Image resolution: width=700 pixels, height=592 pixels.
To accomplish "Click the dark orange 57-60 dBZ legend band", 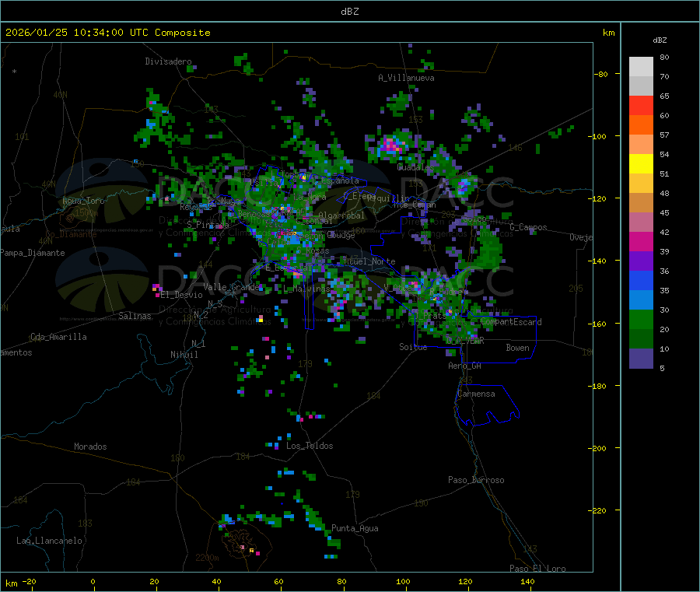I will click(641, 125).
